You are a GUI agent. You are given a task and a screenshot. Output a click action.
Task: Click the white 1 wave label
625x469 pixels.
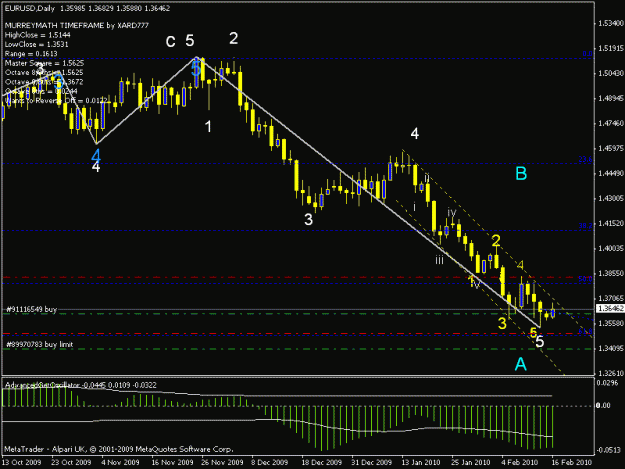208,127
